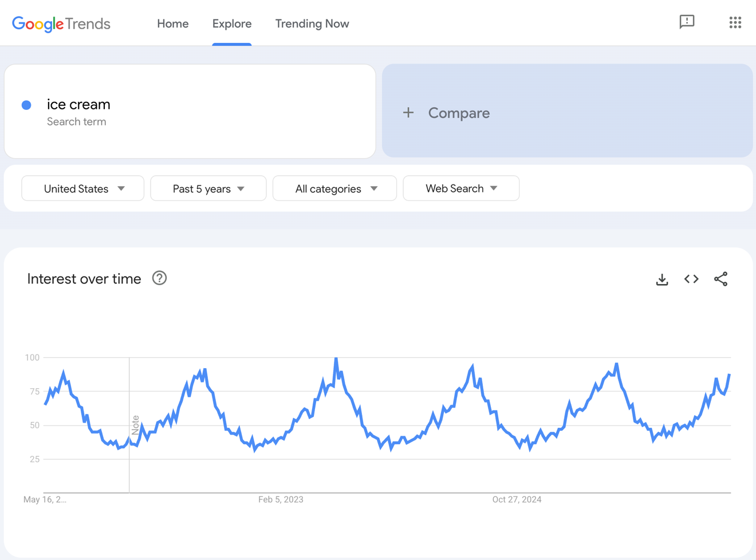Download the chart data as CSV
This screenshot has width=756, height=560.
click(x=662, y=279)
